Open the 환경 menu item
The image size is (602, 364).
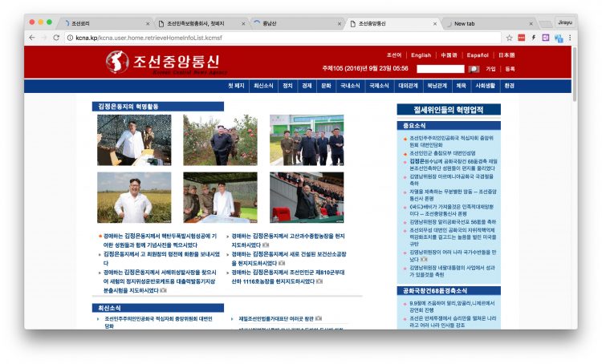pos(509,86)
